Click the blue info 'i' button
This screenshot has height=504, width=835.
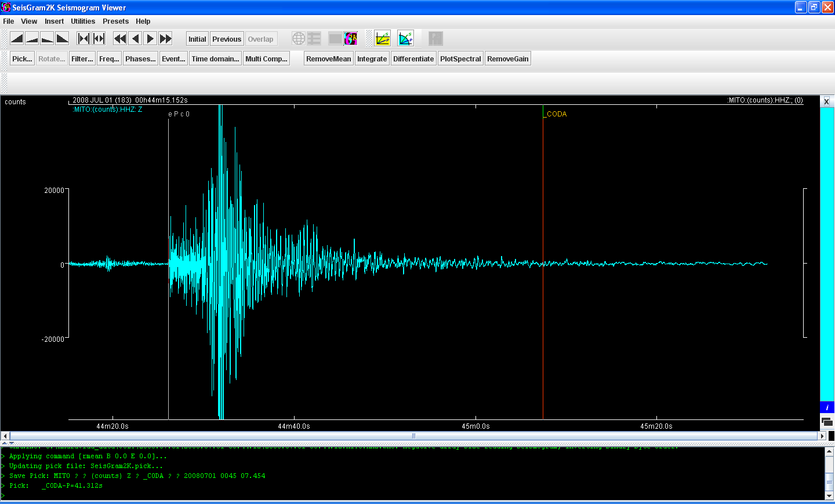(x=827, y=407)
